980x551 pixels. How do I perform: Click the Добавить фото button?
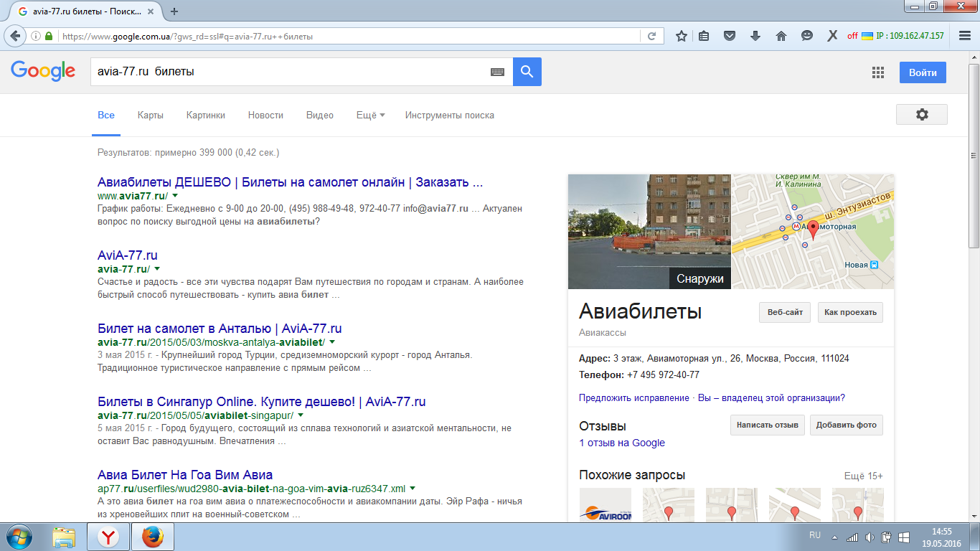(x=847, y=425)
